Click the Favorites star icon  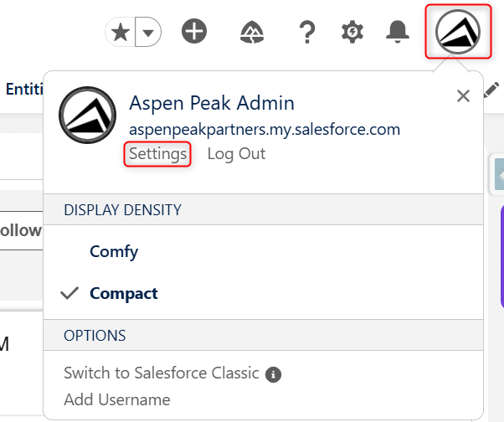coord(121,32)
